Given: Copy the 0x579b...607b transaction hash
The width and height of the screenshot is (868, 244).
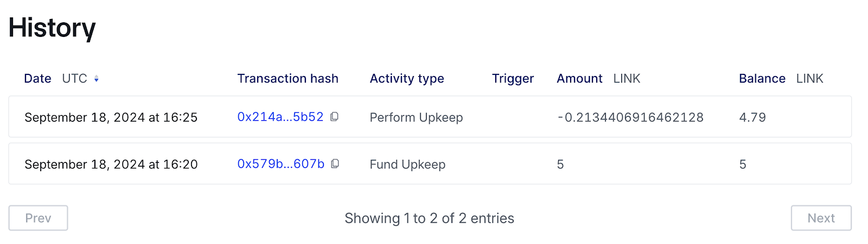Looking at the screenshot, I should pyautogui.click(x=335, y=164).
